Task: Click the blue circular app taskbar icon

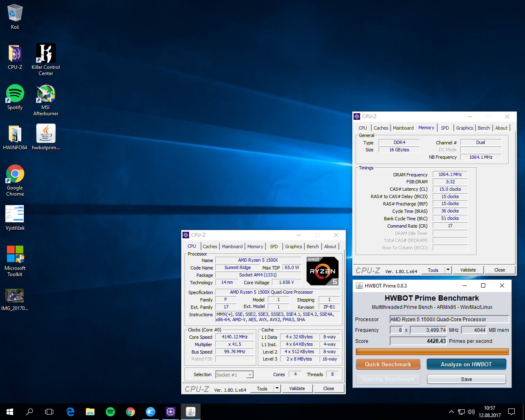Action: [x=151, y=412]
